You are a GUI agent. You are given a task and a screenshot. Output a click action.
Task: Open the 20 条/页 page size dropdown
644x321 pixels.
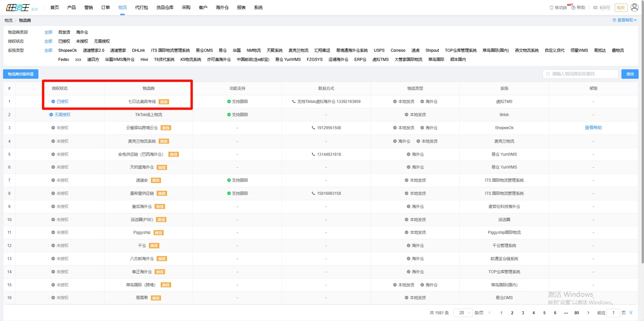463,313
